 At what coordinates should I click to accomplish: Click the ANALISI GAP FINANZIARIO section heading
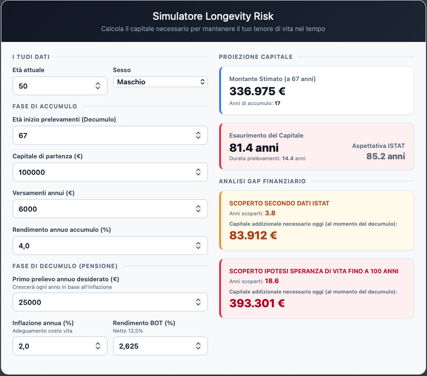[262, 181]
